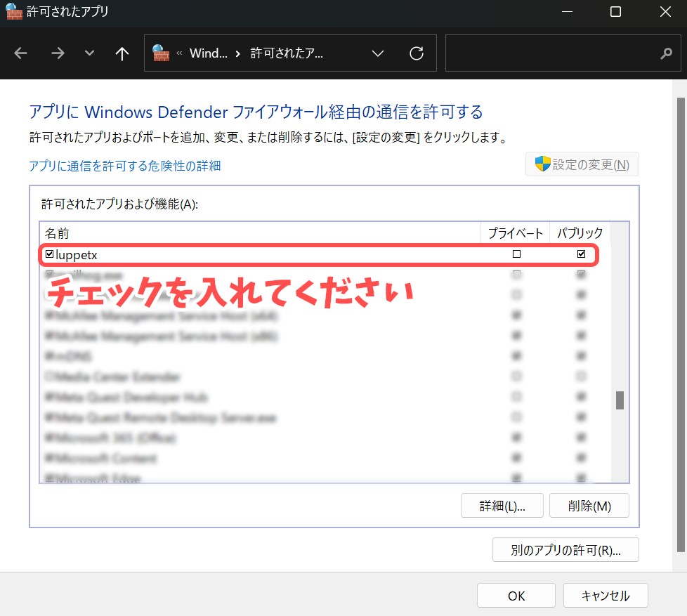Expand the address bar history dropdown
Viewport: 687px width, 616px height.
click(x=378, y=53)
